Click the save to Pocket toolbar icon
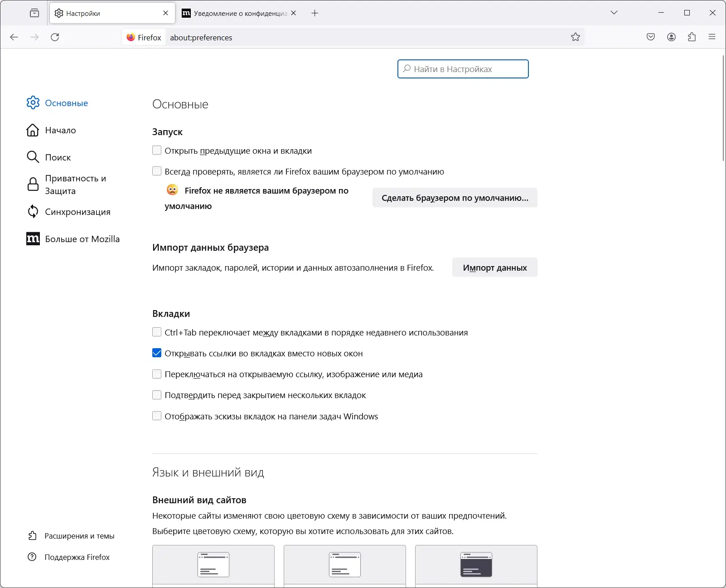The width and height of the screenshot is (726, 588). pyautogui.click(x=651, y=37)
